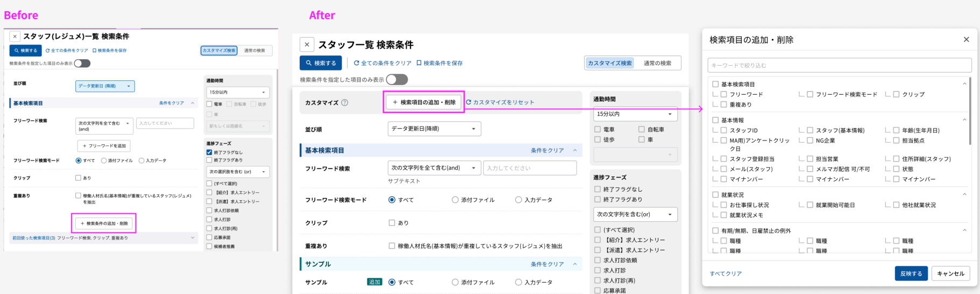Collapse 基本検索項目 section chevron in After panel
Image resolution: width=980 pixels, height=294 pixels.
pyautogui.click(x=575, y=150)
